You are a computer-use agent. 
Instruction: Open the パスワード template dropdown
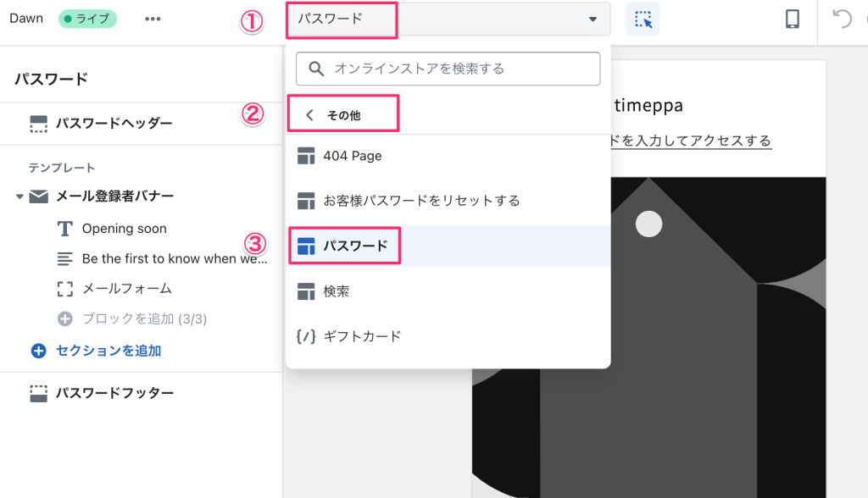[448, 19]
